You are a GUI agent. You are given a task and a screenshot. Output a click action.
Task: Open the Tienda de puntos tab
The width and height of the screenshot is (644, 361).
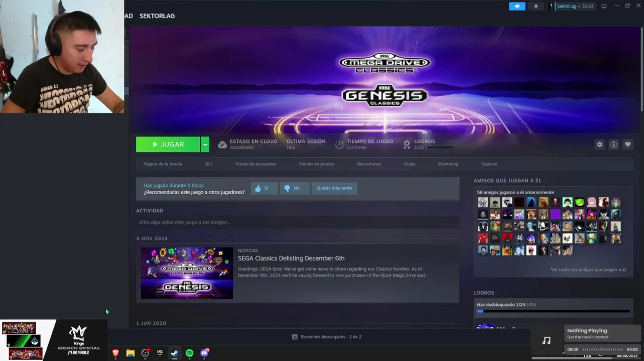point(316,164)
